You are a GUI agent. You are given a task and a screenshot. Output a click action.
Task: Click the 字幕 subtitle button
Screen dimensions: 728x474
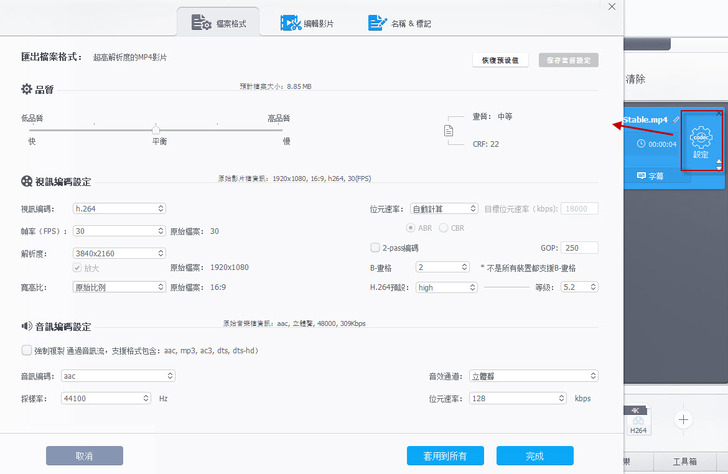(x=650, y=176)
